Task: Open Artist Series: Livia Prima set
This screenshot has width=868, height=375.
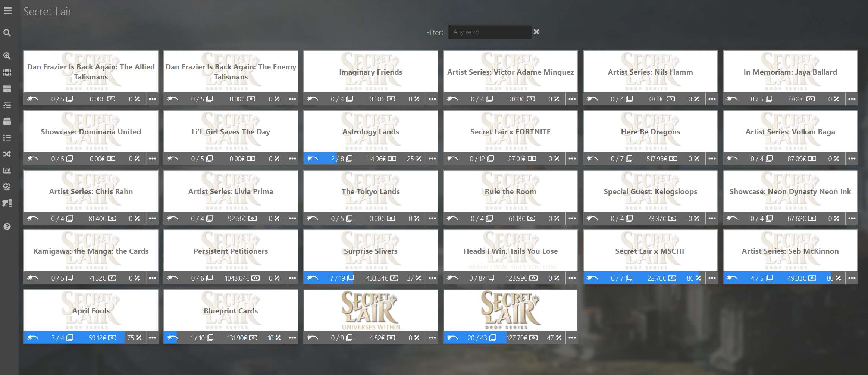Action: pos(231,191)
